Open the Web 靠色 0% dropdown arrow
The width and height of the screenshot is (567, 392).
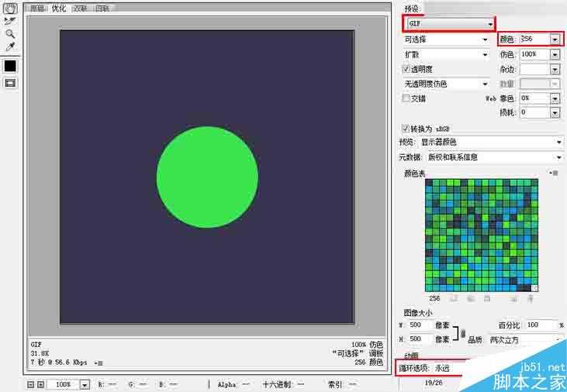555,98
